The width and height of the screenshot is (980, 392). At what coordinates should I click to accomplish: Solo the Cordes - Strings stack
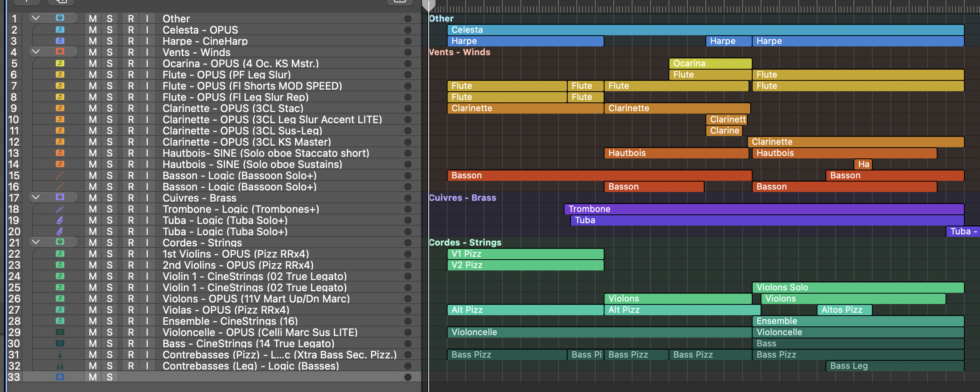pyautogui.click(x=110, y=242)
